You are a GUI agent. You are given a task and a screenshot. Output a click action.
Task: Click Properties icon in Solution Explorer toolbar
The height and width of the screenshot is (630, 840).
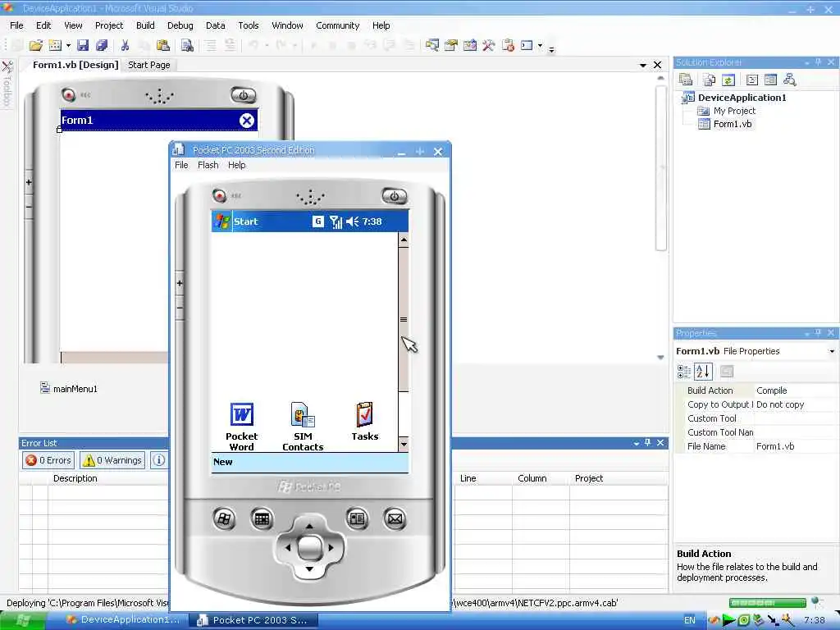pos(686,80)
